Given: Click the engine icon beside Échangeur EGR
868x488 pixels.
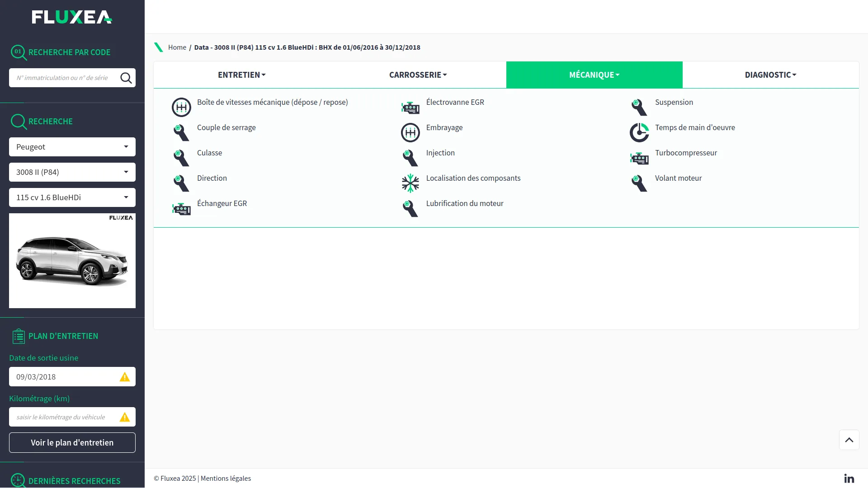Looking at the screenshot, I should point(181,209).
